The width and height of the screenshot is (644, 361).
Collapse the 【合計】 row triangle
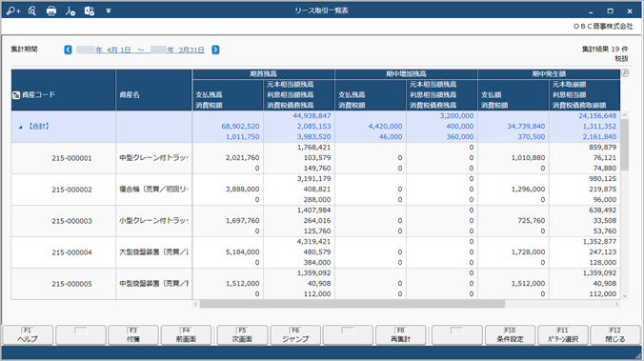20,127
